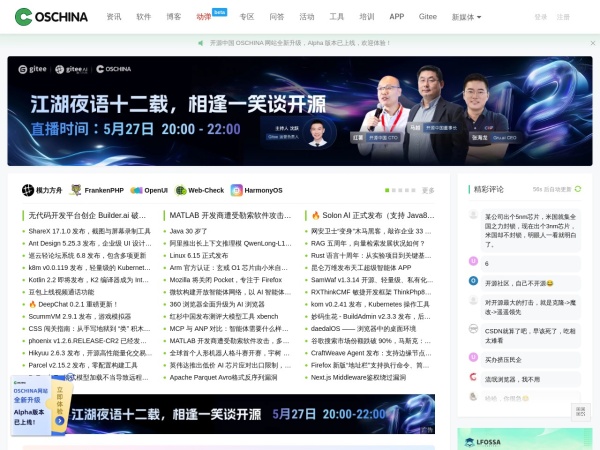Open Rust 语言十周年 article
This screenshot has height=450, width=600.
pyautogui.click(x=371, y=255)
